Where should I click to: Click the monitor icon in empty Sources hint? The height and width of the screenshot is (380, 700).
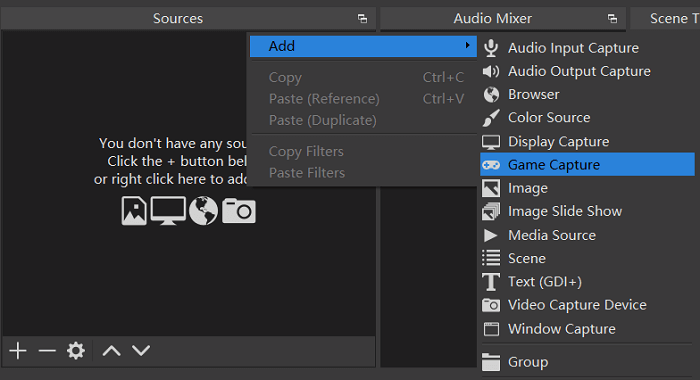point(168,210)
